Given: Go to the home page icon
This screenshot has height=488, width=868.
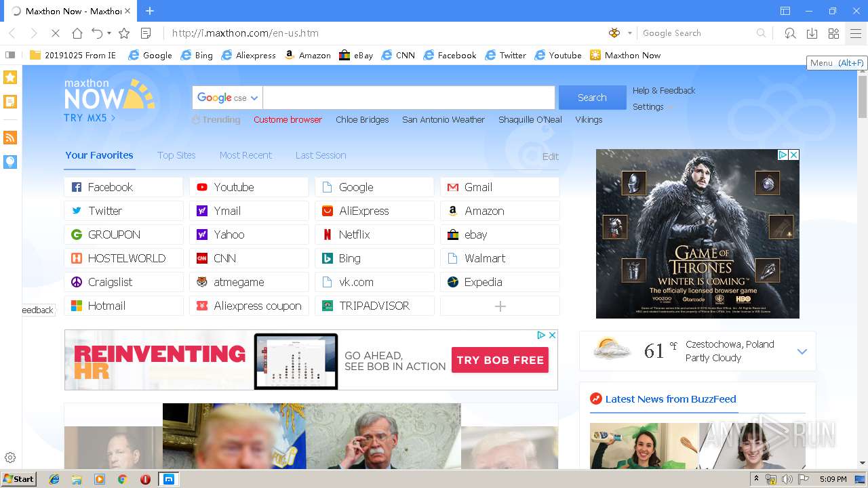Looking at the screenshot, I should pyautogui.click(x=77, y=33).
